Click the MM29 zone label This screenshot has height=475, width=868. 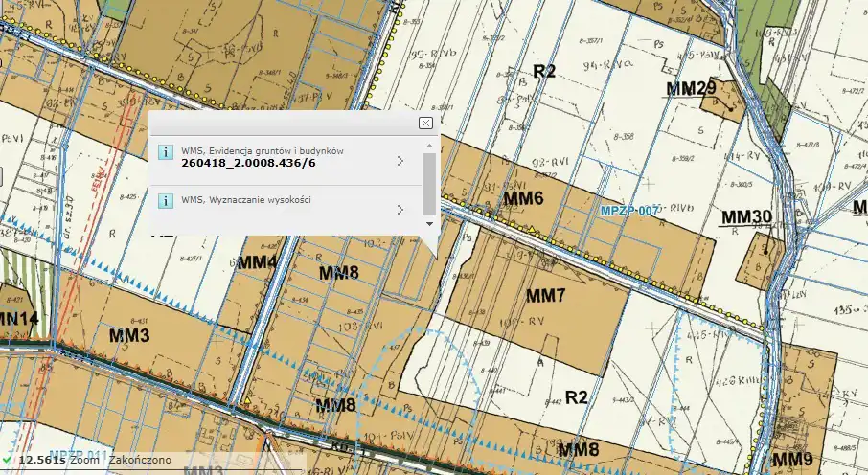pos(692,89)
